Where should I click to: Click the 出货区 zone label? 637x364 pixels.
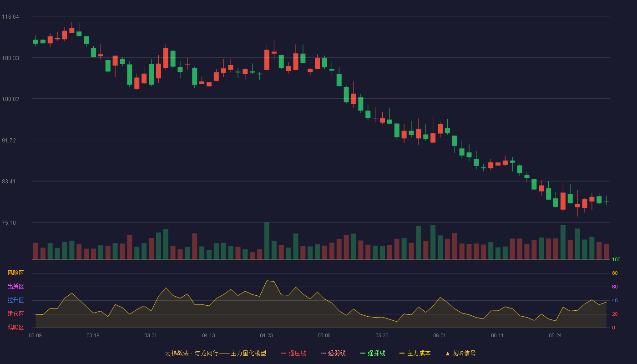point(15,287)
